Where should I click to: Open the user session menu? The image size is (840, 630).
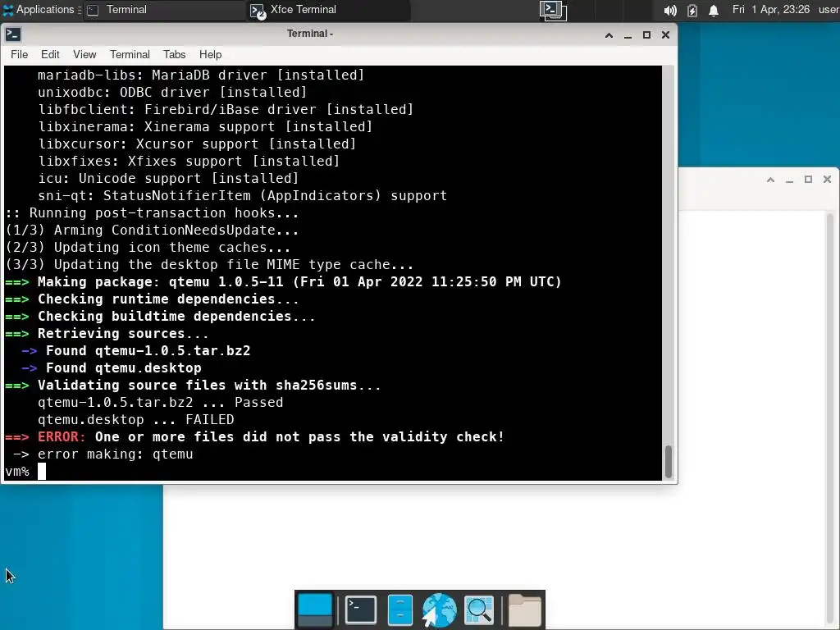[829, 10]
